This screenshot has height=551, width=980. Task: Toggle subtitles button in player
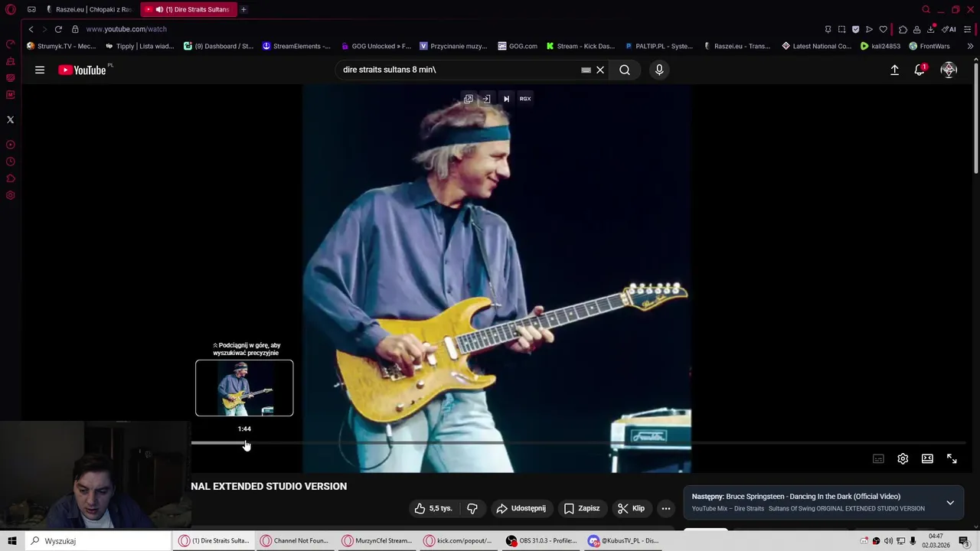(x=878, y=458)
